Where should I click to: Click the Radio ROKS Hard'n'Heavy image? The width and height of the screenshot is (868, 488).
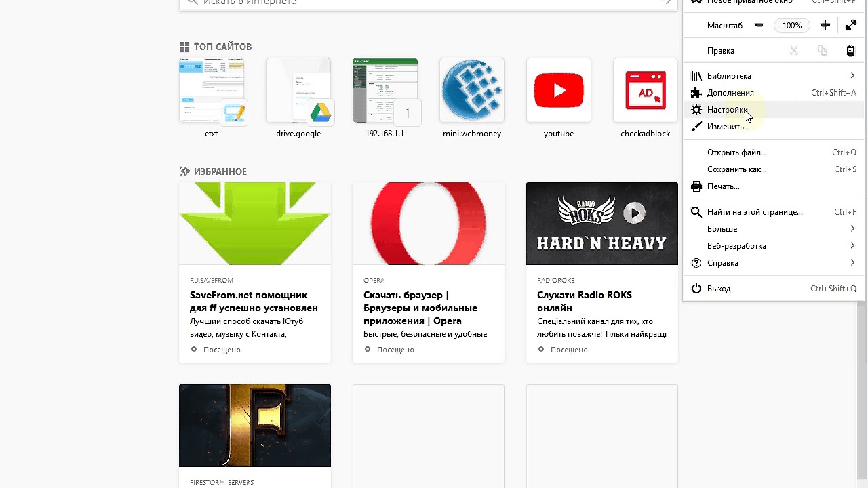pos(602,224)
